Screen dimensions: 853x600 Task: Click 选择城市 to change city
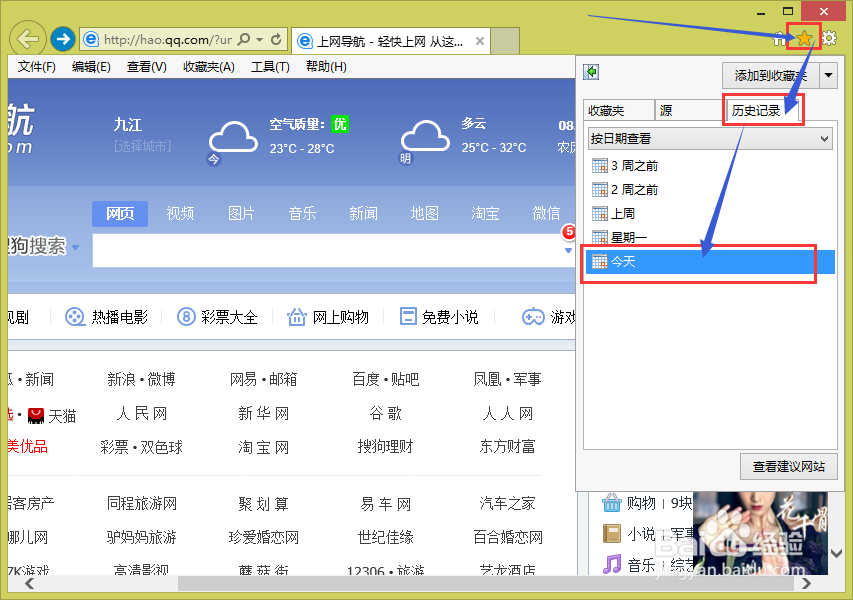[143, 146]
